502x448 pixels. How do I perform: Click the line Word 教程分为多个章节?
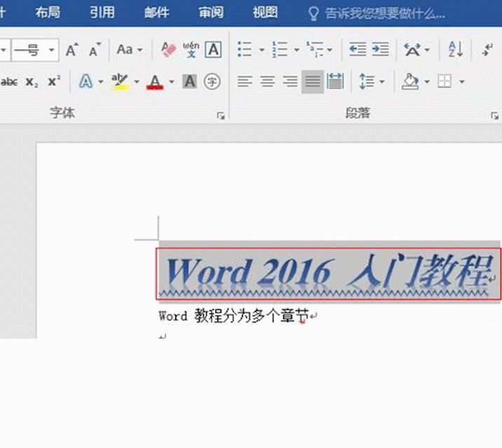234,315
